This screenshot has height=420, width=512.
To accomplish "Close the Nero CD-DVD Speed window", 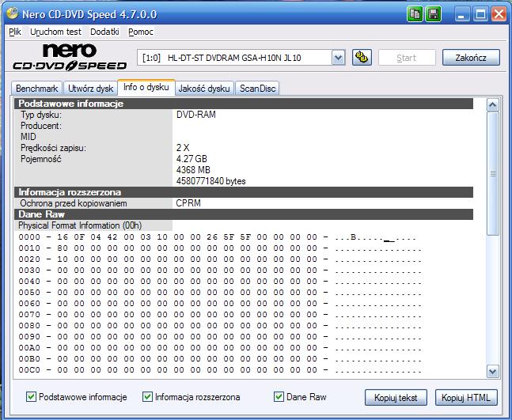I will (x=499, y=14).
